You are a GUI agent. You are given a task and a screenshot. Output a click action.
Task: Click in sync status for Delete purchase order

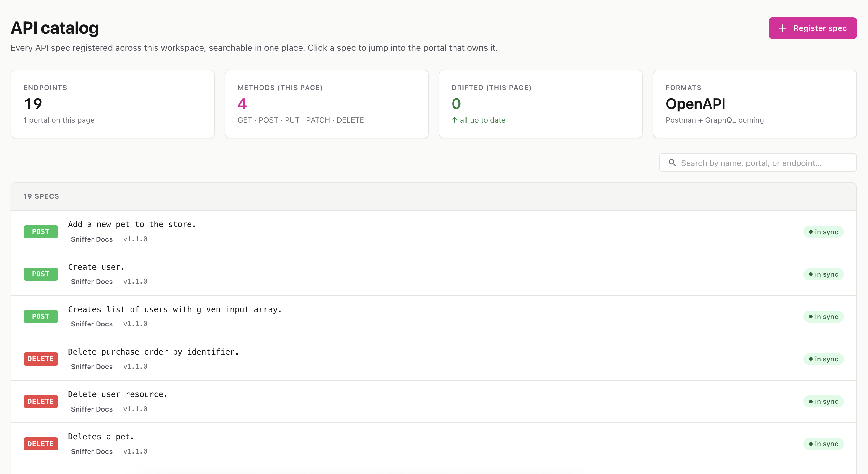pyautogui.click(x=823, y=360)
